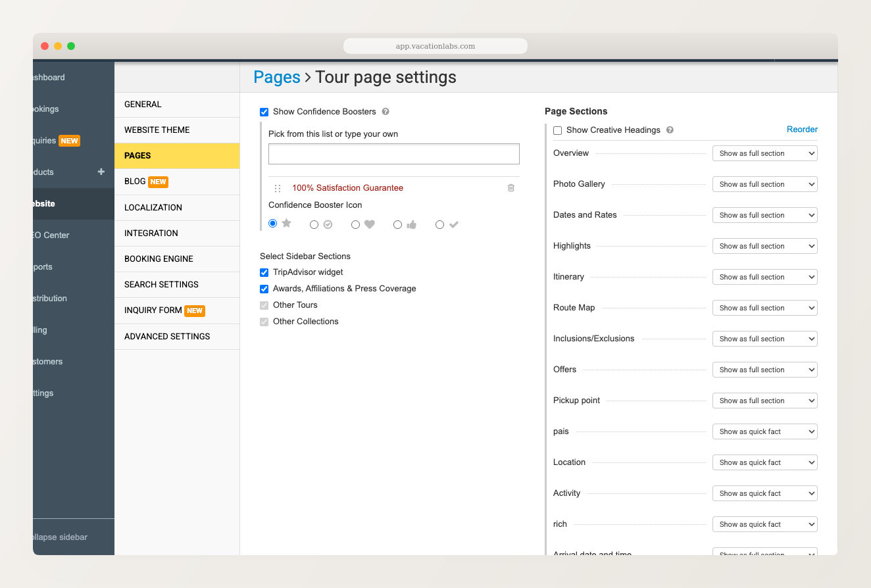Select the heart confidence booster icon
This screenshot has width=871, height=588.
356,224
